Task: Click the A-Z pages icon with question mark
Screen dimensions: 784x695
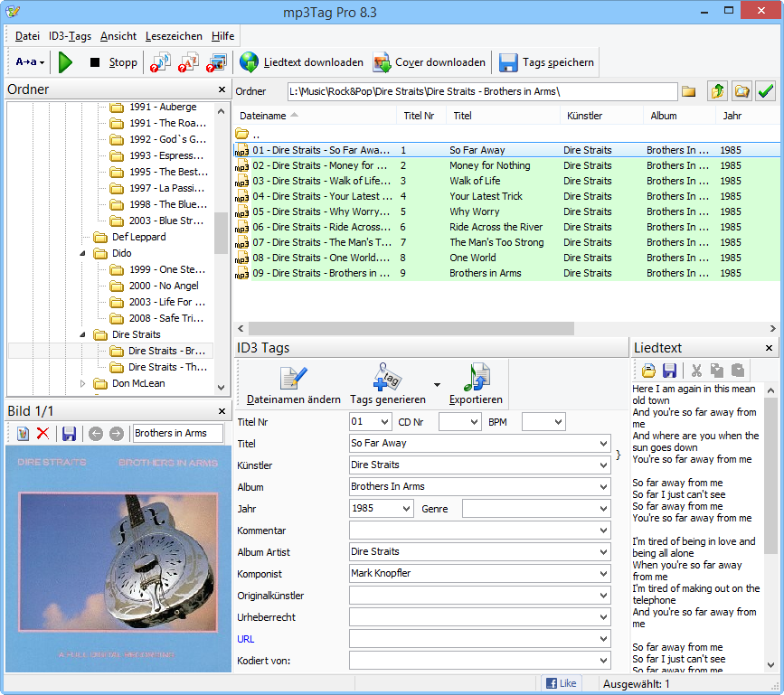Action: click(188, 62)
